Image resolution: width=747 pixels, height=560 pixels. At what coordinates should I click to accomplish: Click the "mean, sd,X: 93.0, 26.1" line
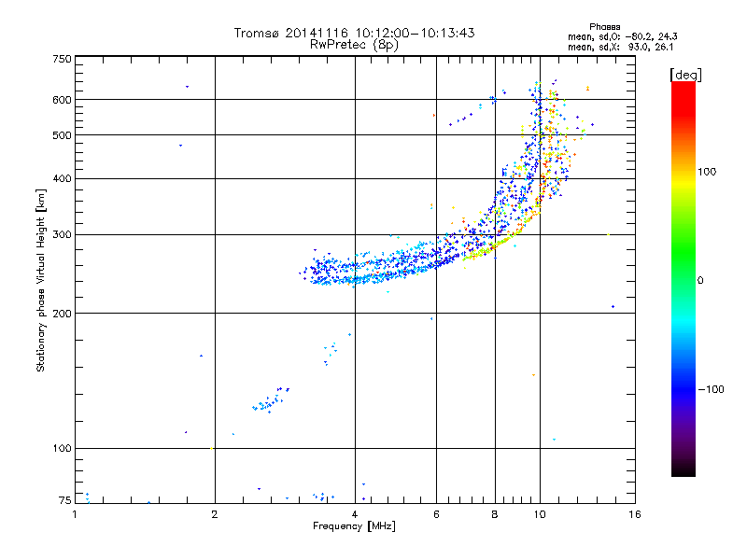[620, 48]
